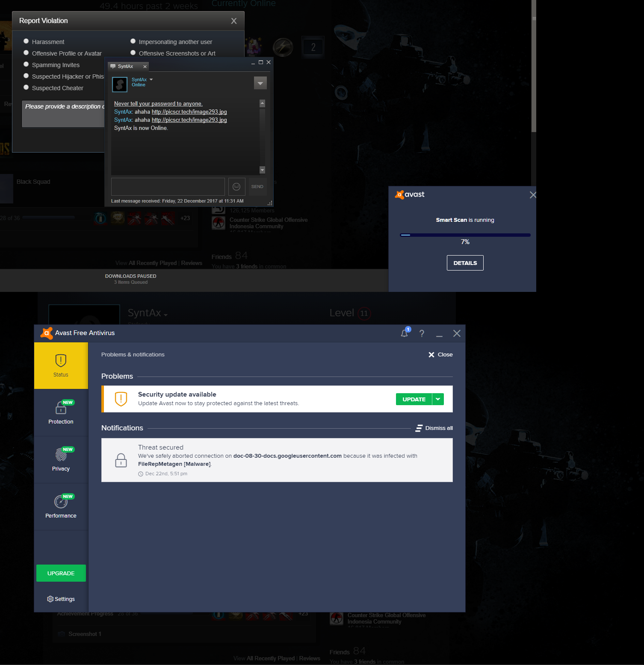Screen dimensions: 644x665
Task: Close Avast Free Antivirus window
Action: point(457,333)
